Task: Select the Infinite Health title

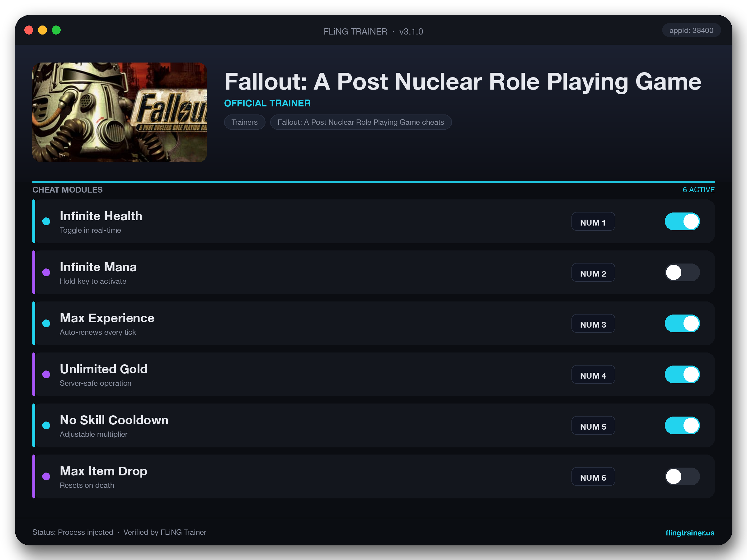Action: pos(101,216)
